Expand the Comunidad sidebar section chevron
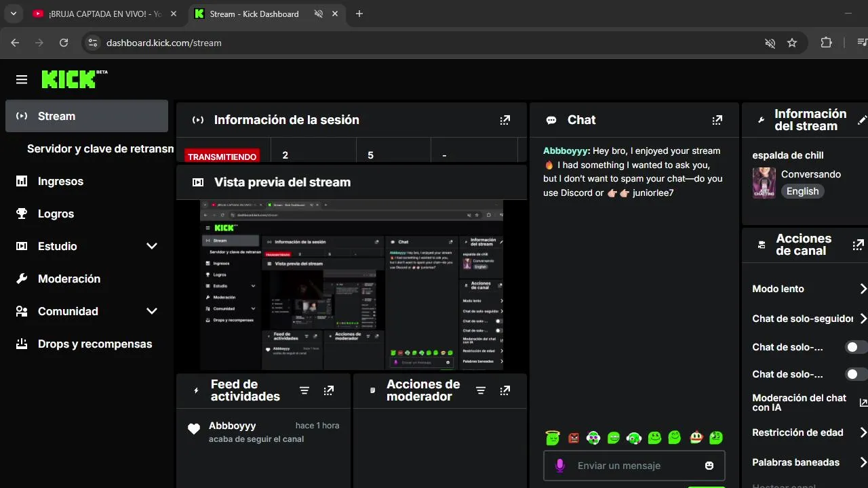 [152, 311]
